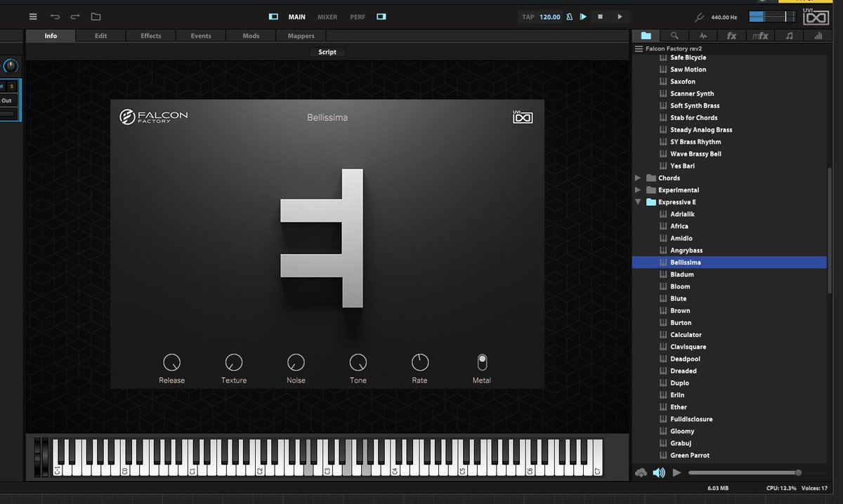Click the blue knob in left strip

(11, 67)
